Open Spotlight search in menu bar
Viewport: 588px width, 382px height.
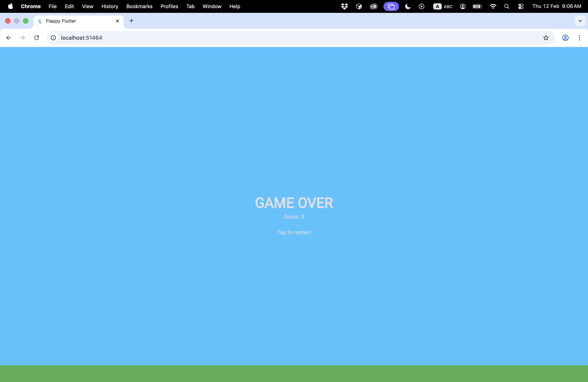coord(507,6)
